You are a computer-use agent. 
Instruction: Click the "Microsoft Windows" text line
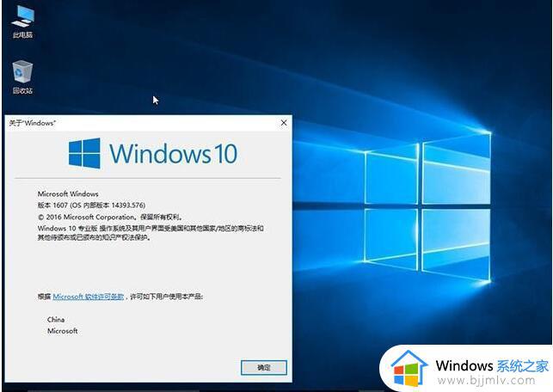click(x=68, y=194)
